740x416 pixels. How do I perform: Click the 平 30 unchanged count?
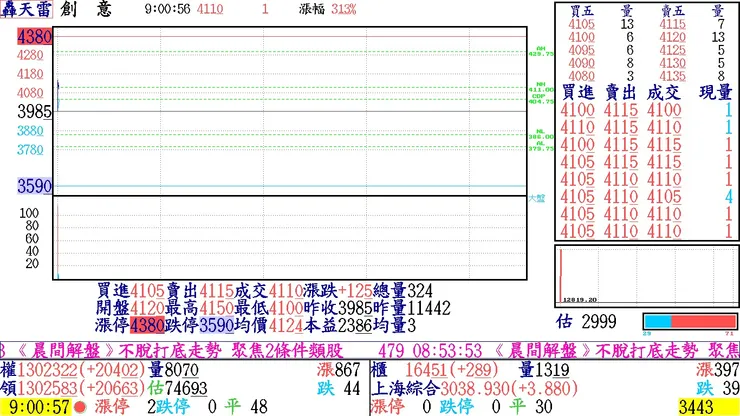click(x=530, y=407)
